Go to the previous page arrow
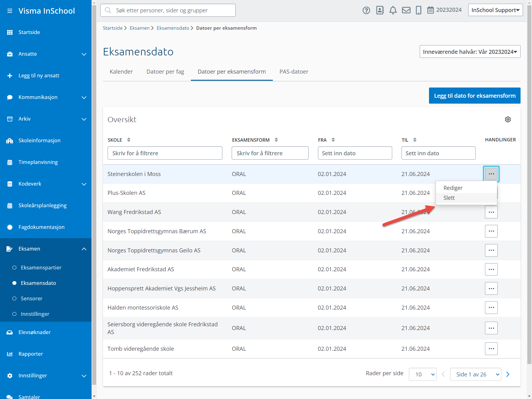The image size is (532, 399). [x=443, y=374]
